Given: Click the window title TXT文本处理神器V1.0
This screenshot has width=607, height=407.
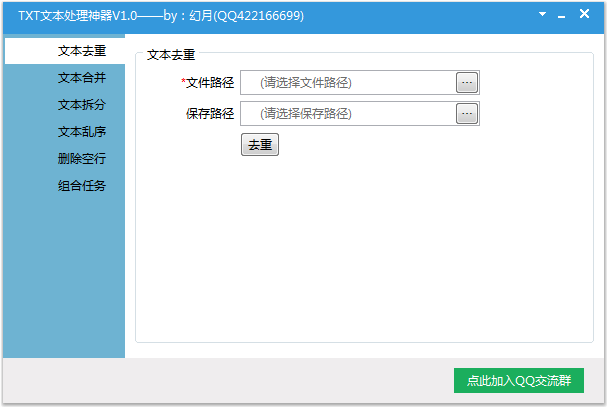Looking at the screenshot, I should tap(78, 15).
